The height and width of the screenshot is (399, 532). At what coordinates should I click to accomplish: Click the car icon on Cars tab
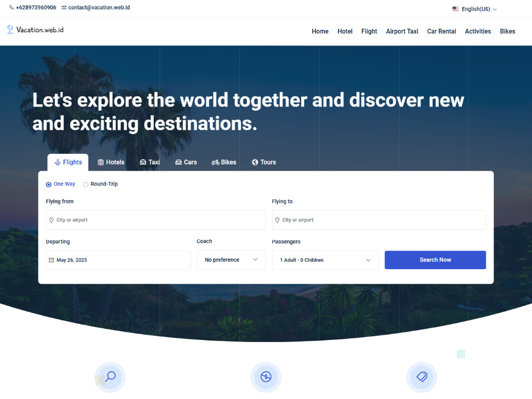[178, 162]
